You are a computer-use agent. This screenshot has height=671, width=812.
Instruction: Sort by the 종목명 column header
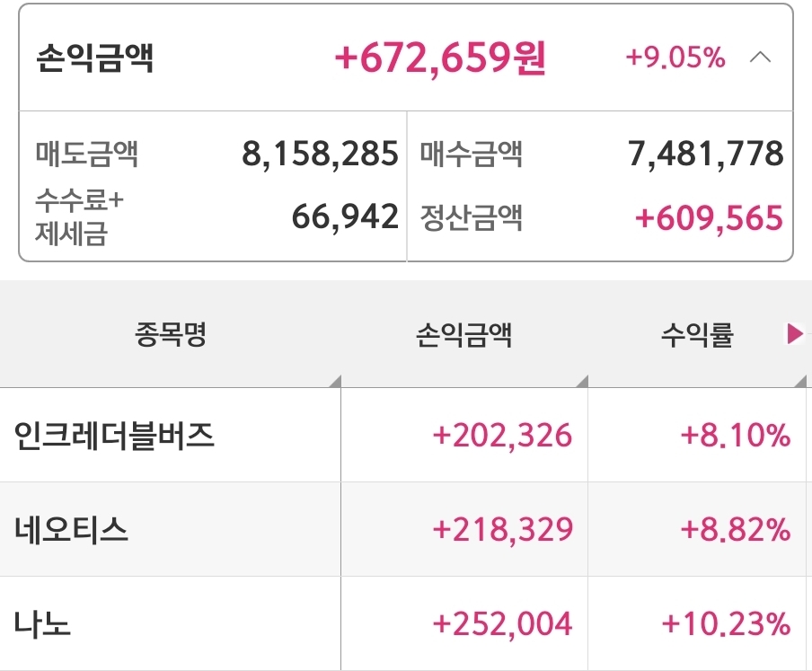point(171,336)
